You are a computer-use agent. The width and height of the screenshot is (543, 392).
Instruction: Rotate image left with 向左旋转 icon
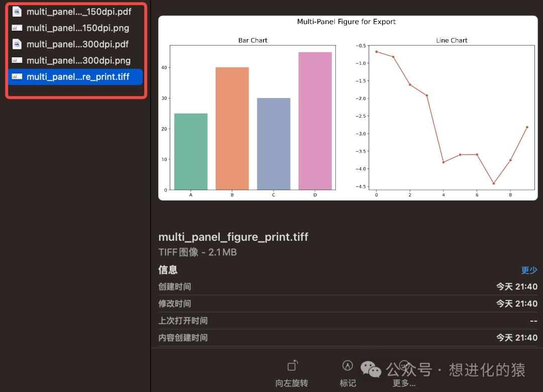(293, 365)
